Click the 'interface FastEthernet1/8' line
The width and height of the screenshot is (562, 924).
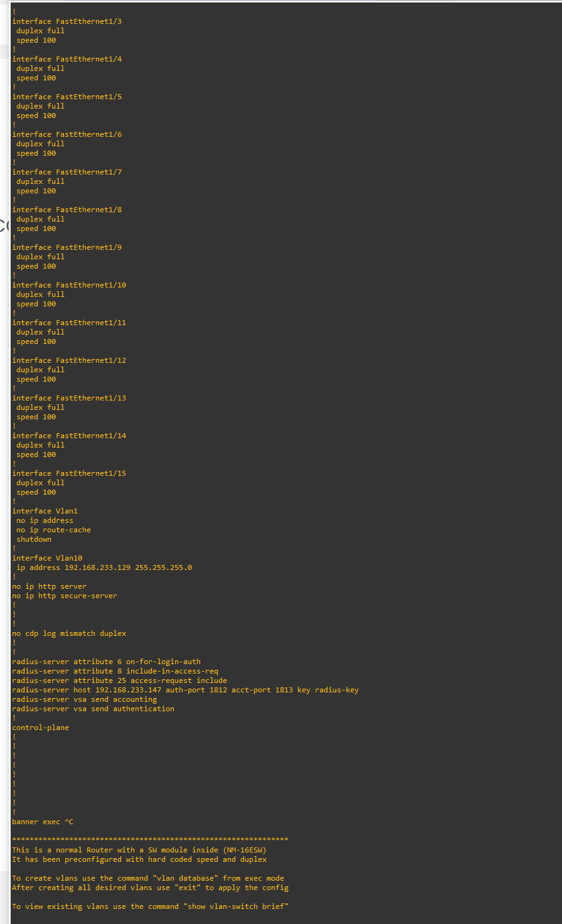67,210
